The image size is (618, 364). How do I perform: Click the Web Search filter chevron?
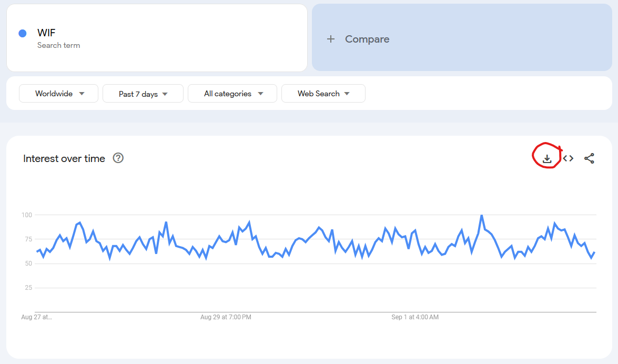tap(347, 93)
